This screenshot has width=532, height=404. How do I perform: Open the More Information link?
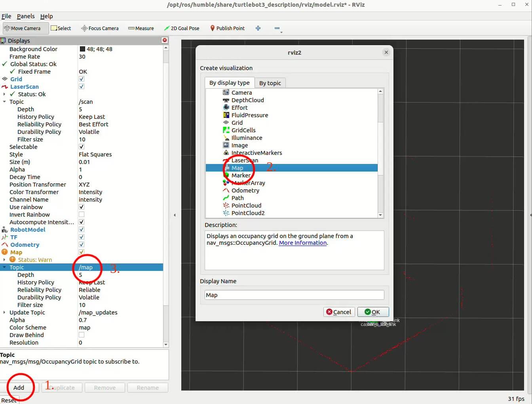pos(302,243)
